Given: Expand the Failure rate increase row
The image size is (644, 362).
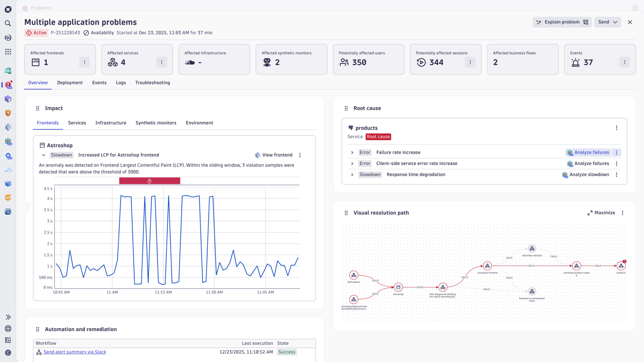Looking at the screenshot, I should coord(352,153).
